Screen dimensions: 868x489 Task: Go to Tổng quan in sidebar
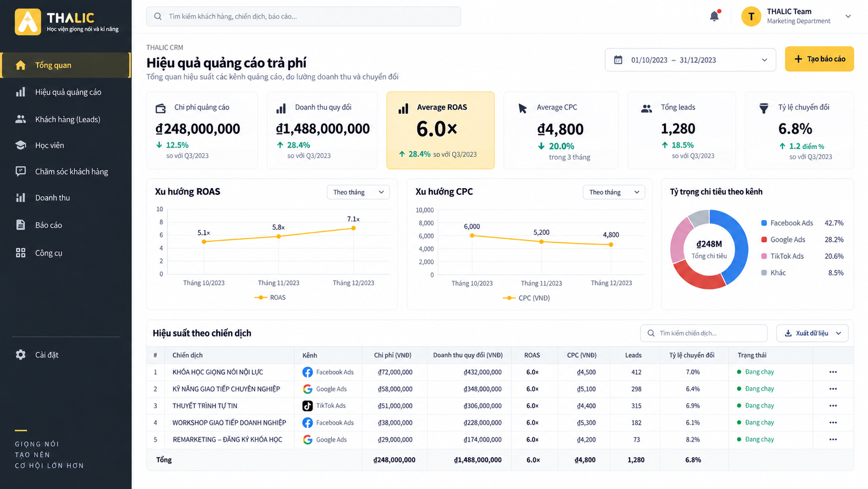coord(65,65)
